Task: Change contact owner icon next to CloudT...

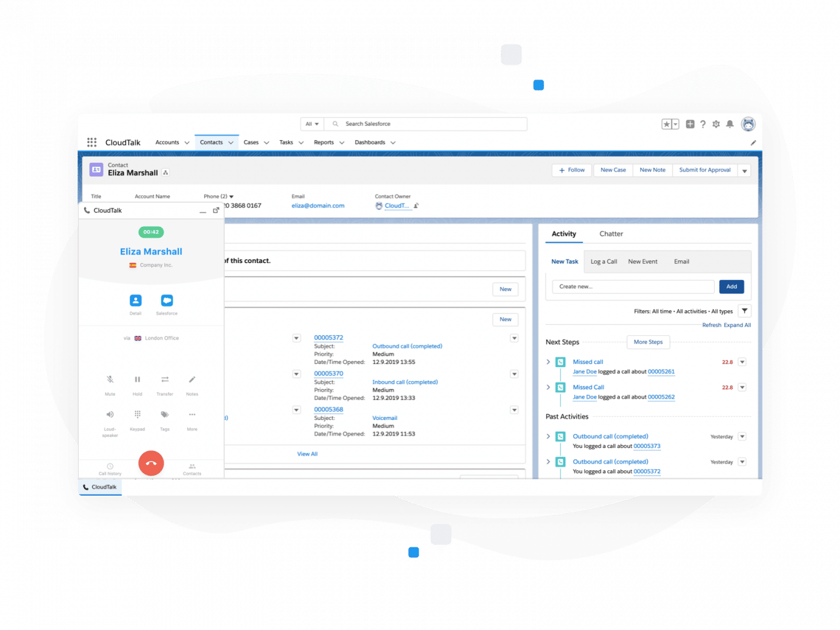Action: [416, 205]
